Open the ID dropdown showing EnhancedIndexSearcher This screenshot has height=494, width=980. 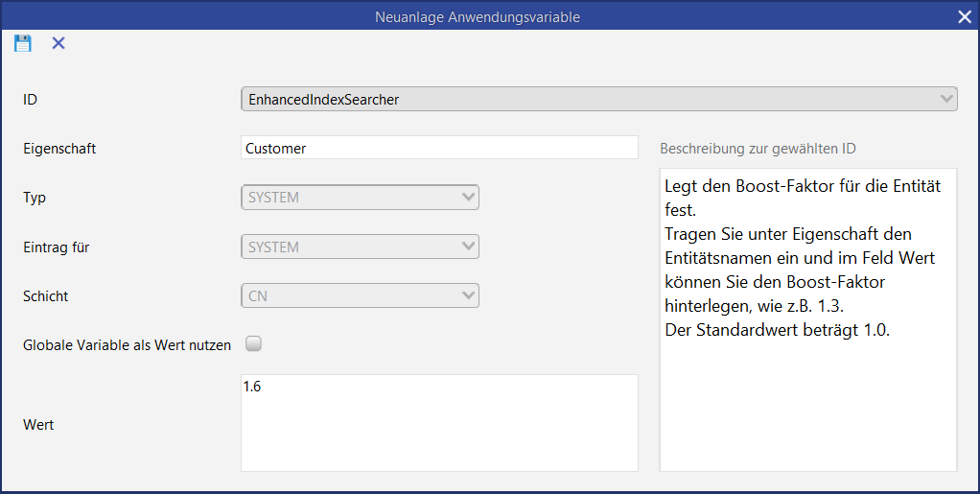coord(598,99)
